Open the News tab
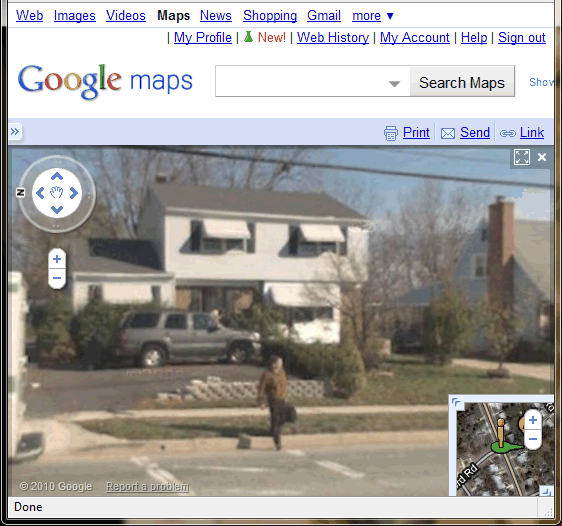The width and height of the screenshot is (562, 526). tap(216, 16)
